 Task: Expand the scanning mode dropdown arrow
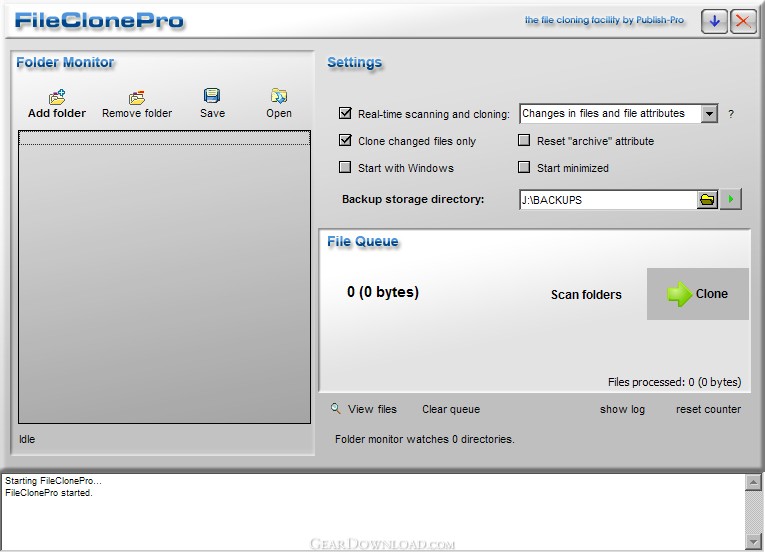click(709, 114)
